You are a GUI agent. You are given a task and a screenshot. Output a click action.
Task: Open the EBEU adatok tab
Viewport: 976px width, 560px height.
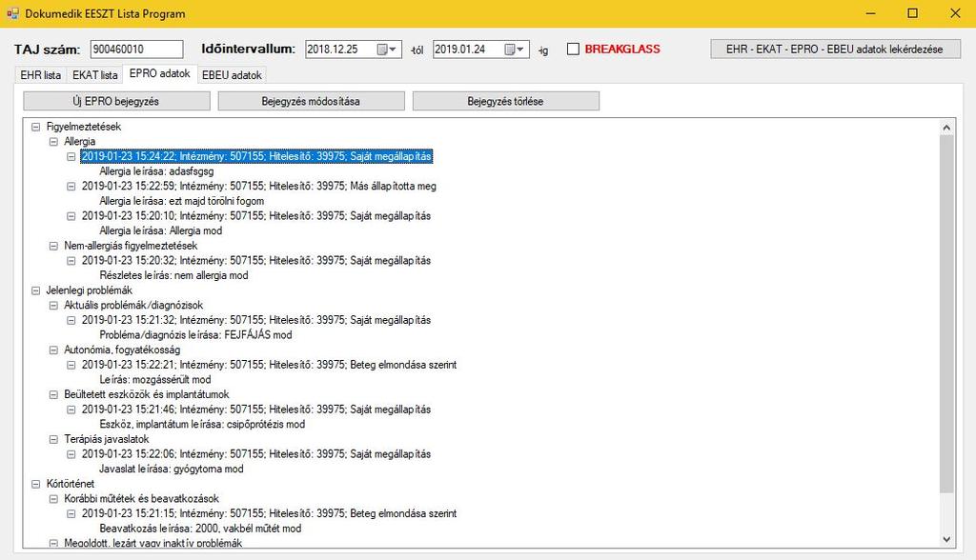[x=233, y=75]
